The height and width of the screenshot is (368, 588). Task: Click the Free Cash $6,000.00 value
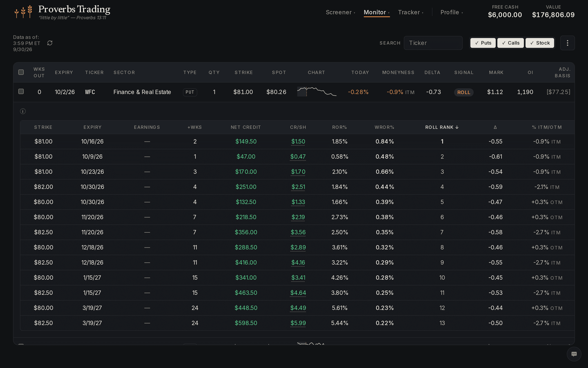click(505, 15)
